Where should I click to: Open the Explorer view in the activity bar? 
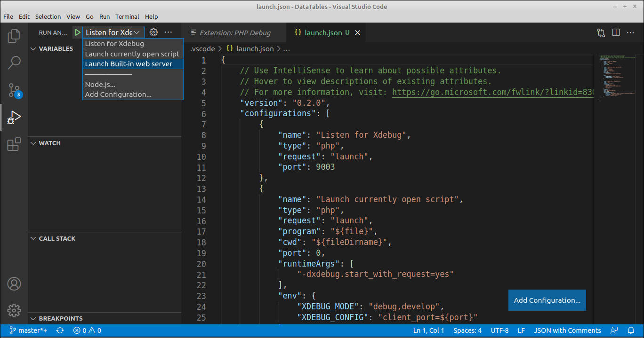tap(14, 36)
